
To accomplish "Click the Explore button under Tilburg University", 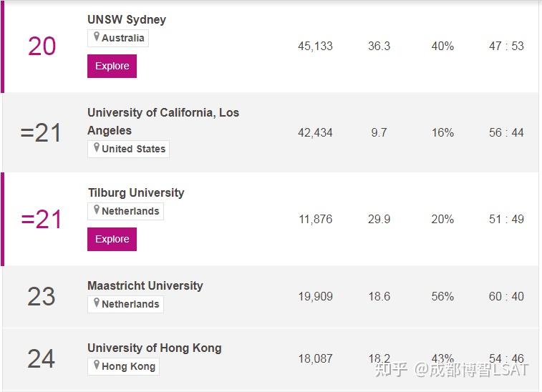I will coord(112,239).
